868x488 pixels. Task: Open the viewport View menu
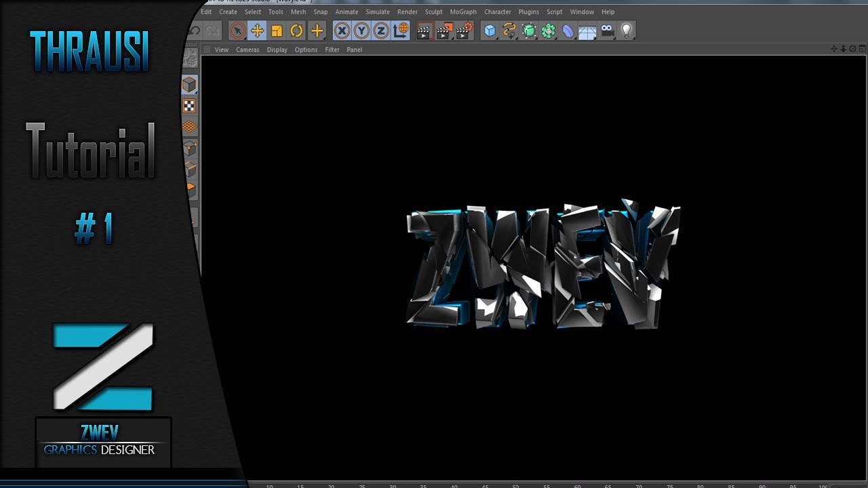point(222,49)
